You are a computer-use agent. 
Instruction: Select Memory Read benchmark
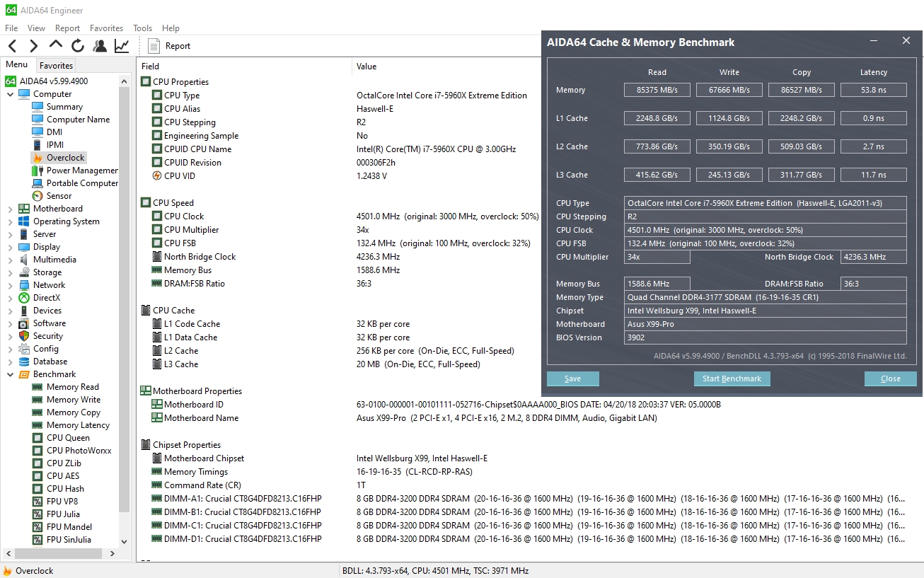pyautogui.click(x=72, y=387)
